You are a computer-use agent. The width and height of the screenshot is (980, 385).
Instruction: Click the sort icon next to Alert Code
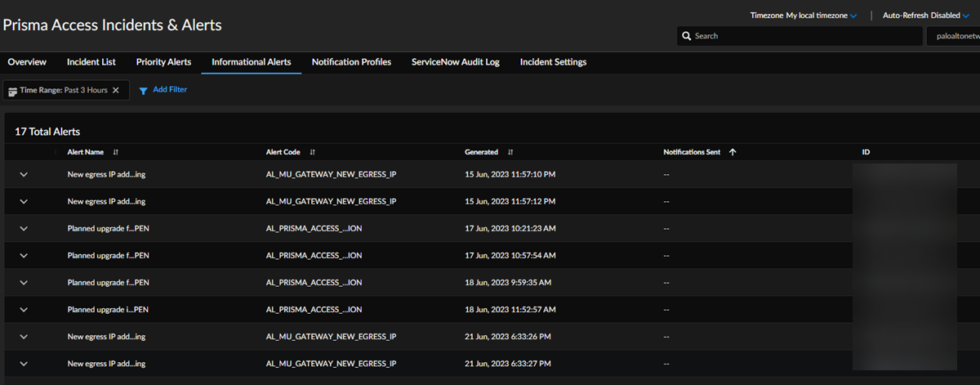[x=312, y=152]
